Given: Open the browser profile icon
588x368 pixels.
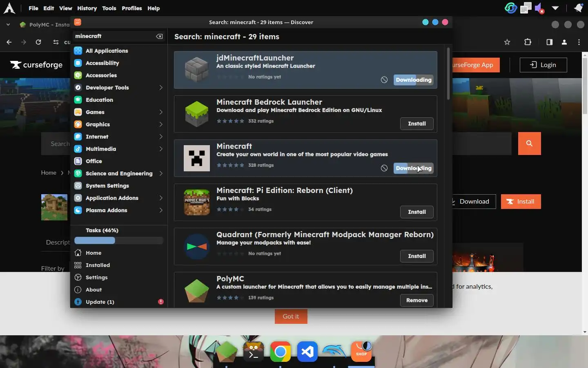Looking at the screenshot, I should (564, 42).
